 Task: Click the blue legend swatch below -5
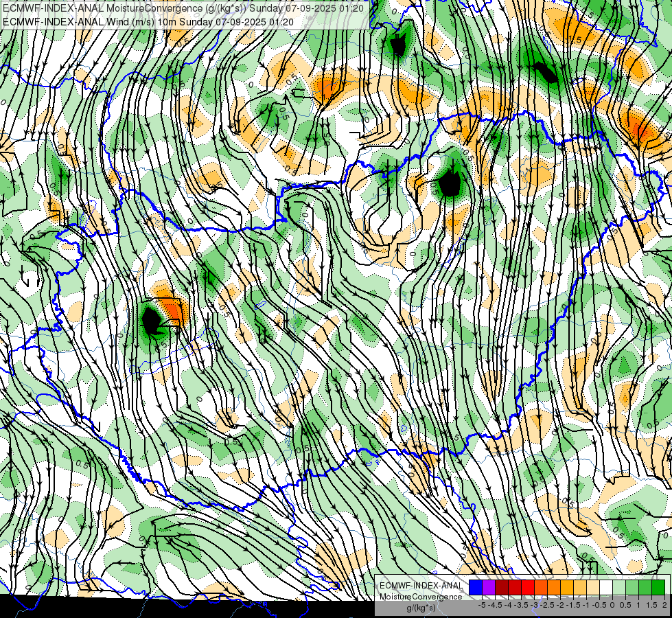pyautogui.click(x=476, y=587)
